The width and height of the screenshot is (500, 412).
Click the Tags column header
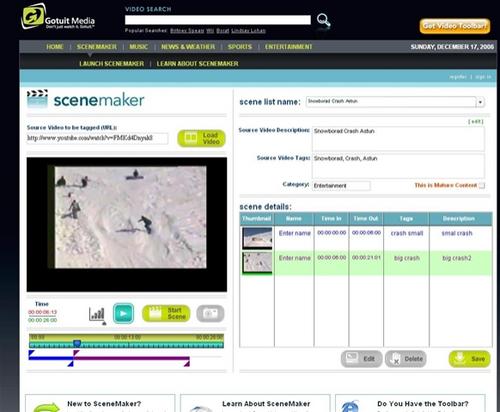[406, 219]
